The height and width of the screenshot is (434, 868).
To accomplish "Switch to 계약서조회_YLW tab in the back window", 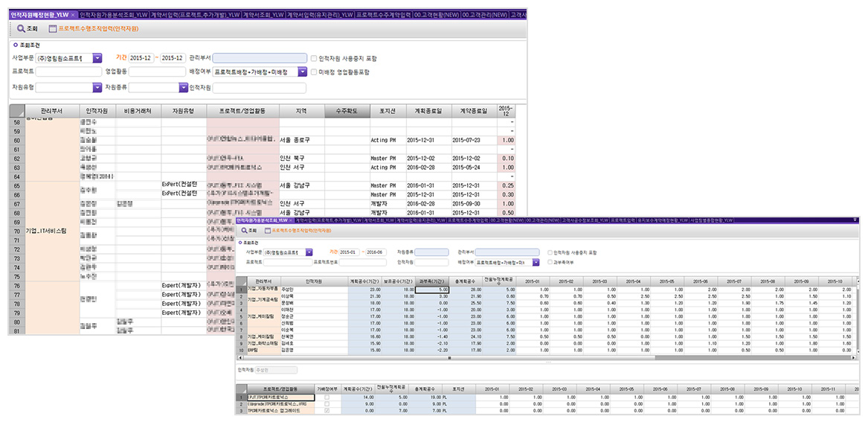I will pyautogui.click(x=263, y=14).
